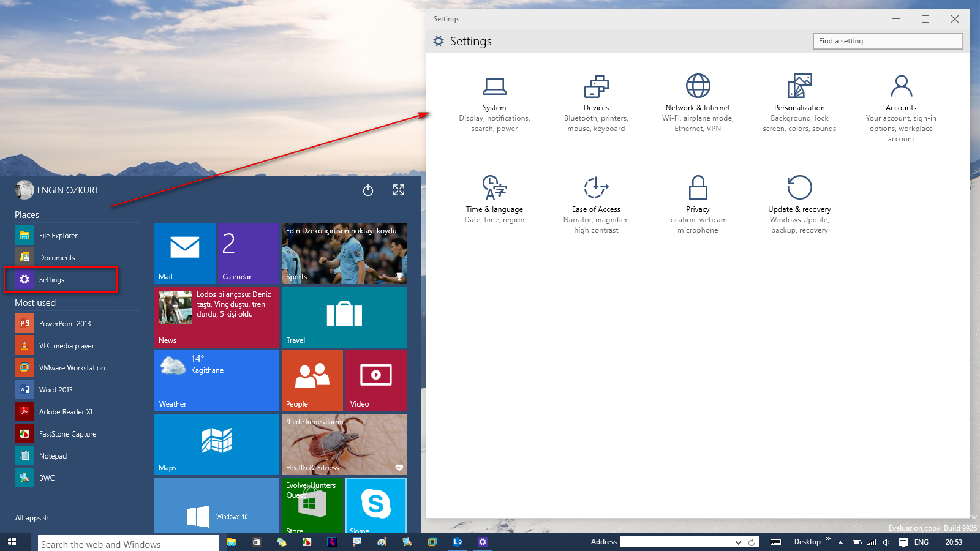Screen dimensions: 980x551
Task: Open Accounts settings category
Action: (901, 109)
